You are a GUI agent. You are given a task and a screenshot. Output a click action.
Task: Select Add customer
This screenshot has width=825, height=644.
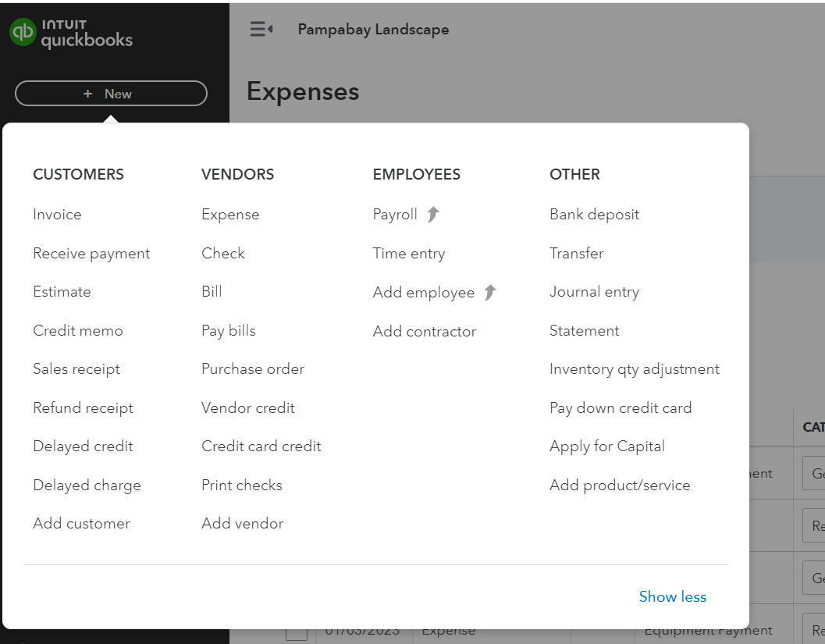click(x=81, y=523)
